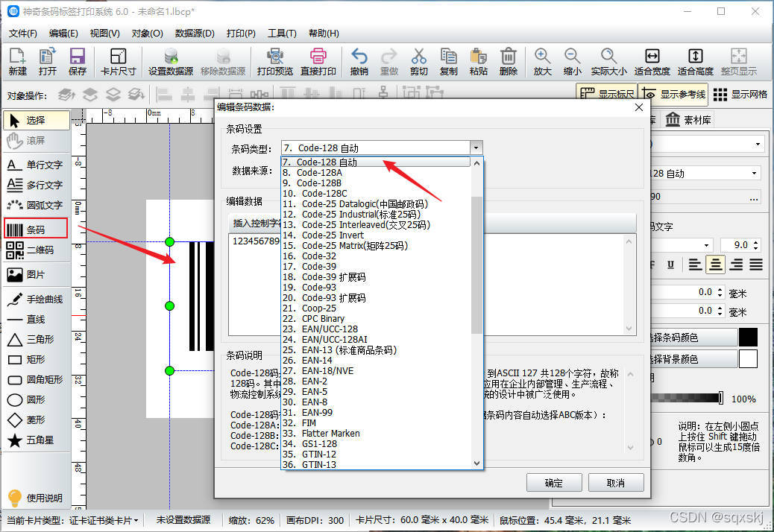
Task: Toggle underline U formatting button
Action: (670, 265)
